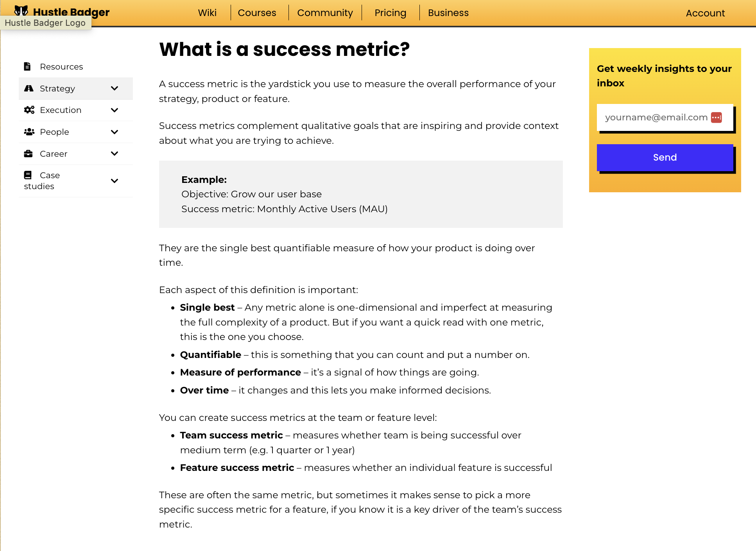
Task: Click the Strategy road icon
Action: [x=29, y=88]
